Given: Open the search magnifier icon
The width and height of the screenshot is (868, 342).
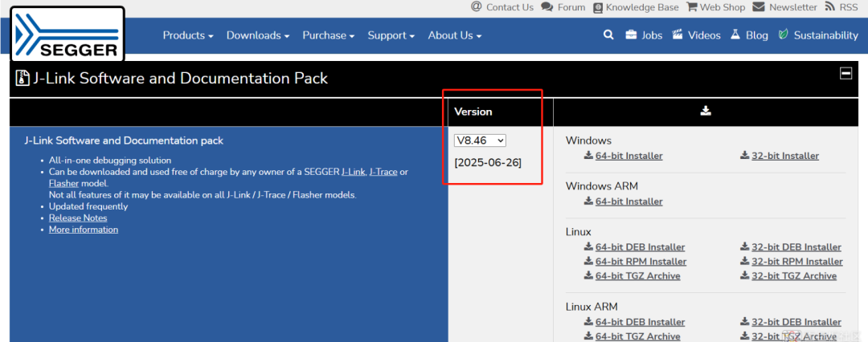Looking at the screenshot, I should [x=608, y=35].
